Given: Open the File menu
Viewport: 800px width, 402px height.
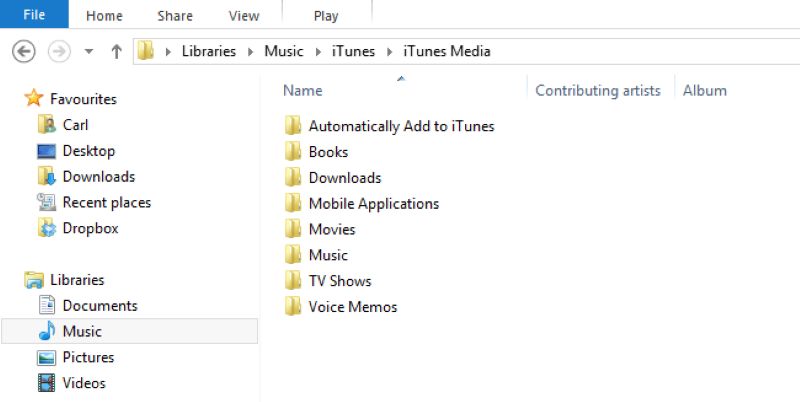Looking at the screenshot, I should [34, 15].
